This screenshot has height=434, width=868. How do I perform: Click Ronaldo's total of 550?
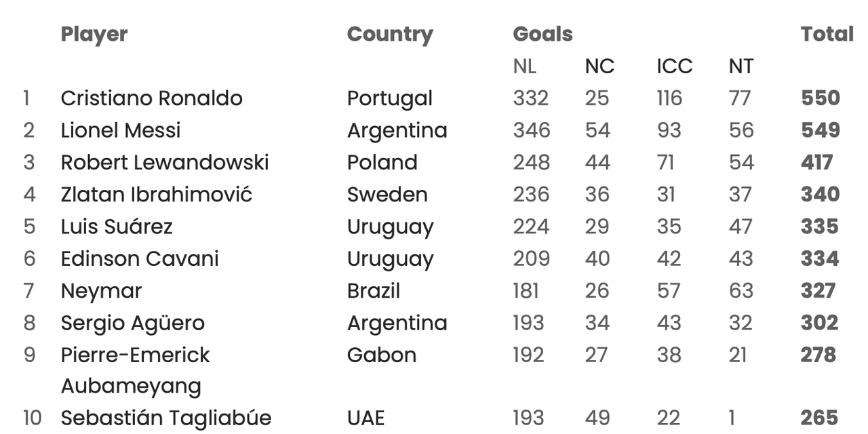[x=820, y=98]
